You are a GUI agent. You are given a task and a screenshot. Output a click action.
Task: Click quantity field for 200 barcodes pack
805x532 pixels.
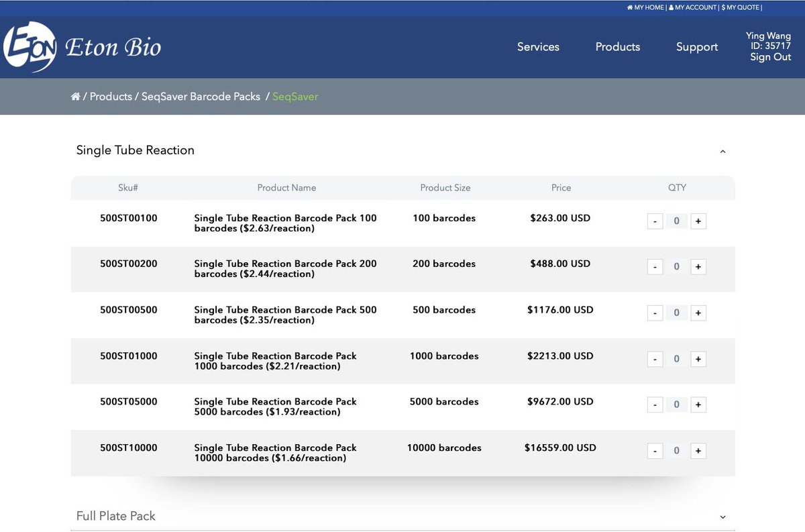(x=676, y=267)
